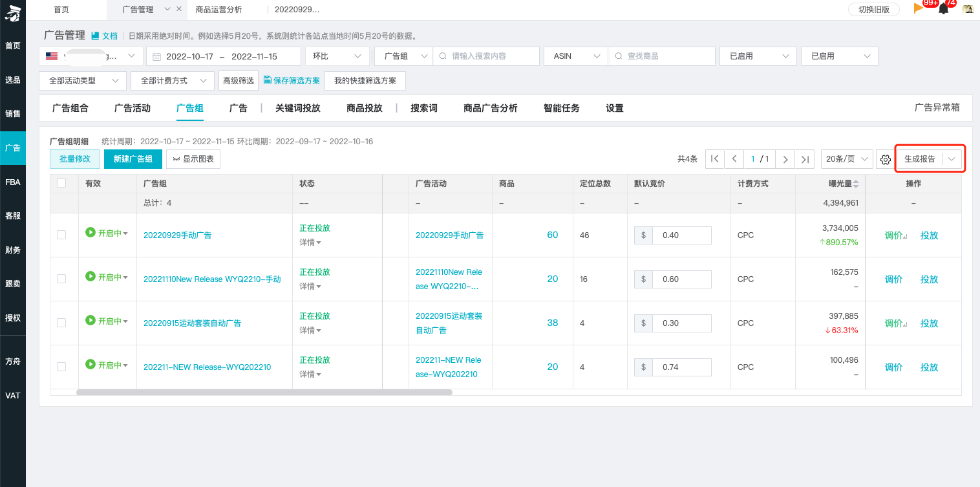Click green play icon for 20221110New Release row
This screenshot has height=487, width=980.
pos(91,276)
